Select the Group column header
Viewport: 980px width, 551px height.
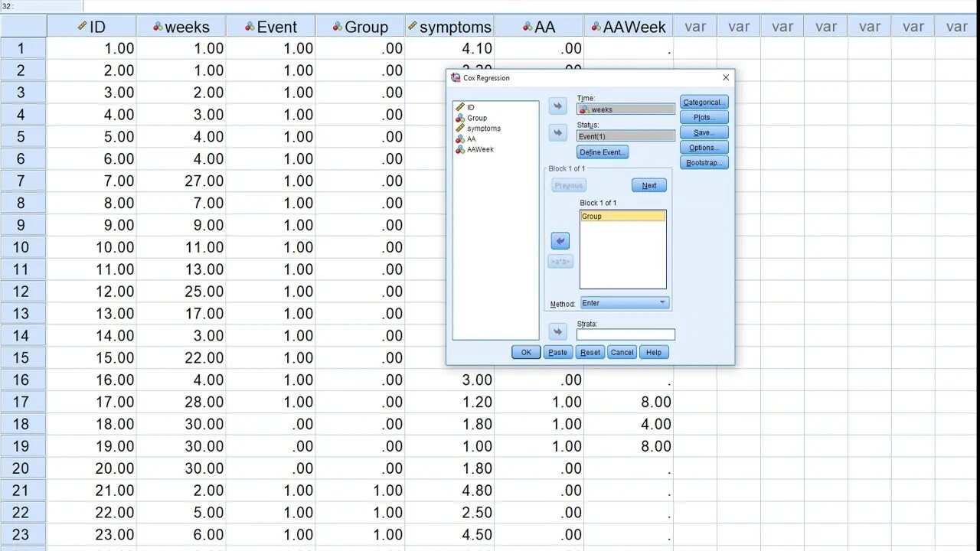(x=361, y=27)
